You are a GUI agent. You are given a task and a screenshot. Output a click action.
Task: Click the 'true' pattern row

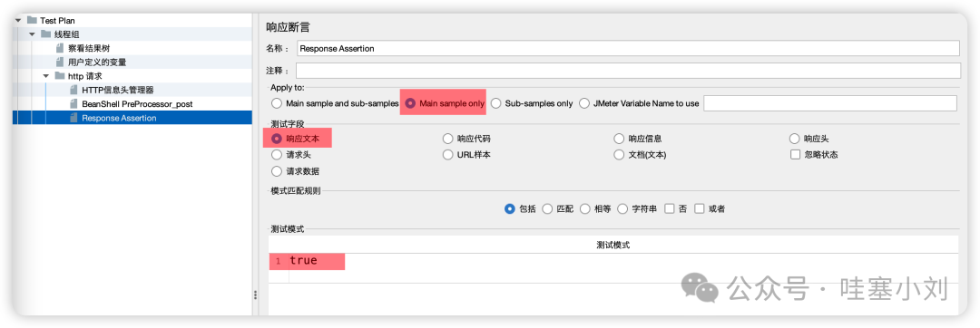(x=613, y=261)
